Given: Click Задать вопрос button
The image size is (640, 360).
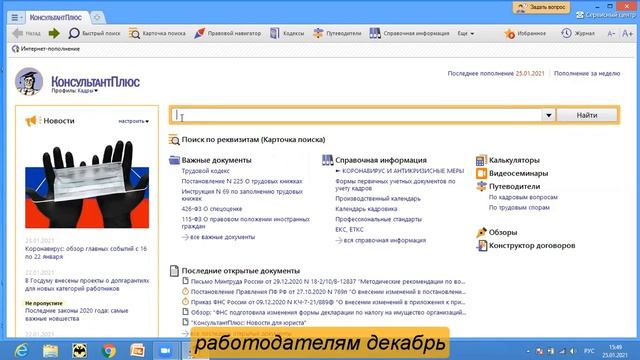Looking at the screenshot, I should pyautogui.click(x=541, y=7).
